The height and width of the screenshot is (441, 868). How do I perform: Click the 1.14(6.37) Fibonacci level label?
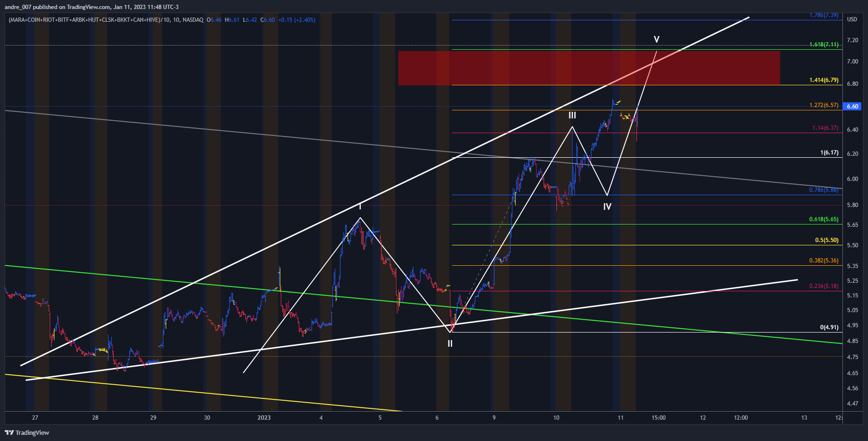[x=825, y=128]
